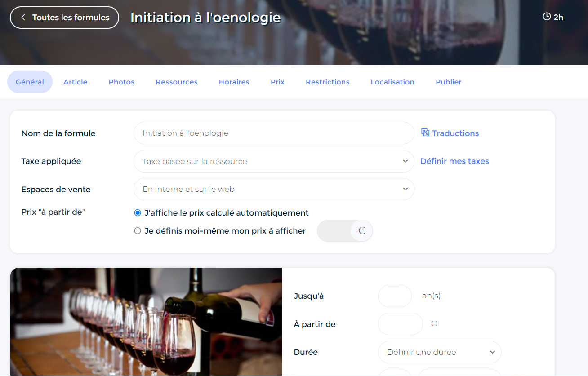
Task: Switch to the Horaires tab
Action: pyautogui.click(x=234, y=82)
